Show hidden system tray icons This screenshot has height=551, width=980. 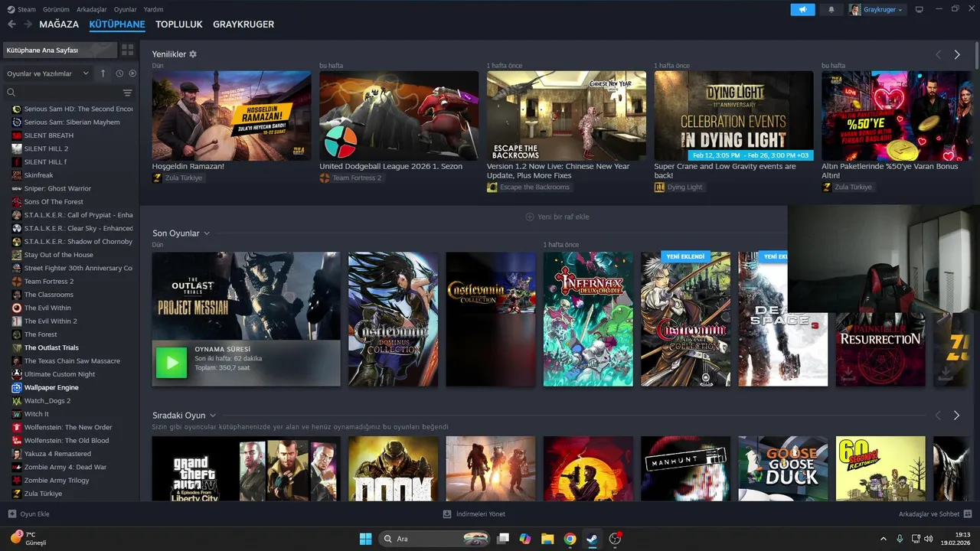click(x=883, y=539)
